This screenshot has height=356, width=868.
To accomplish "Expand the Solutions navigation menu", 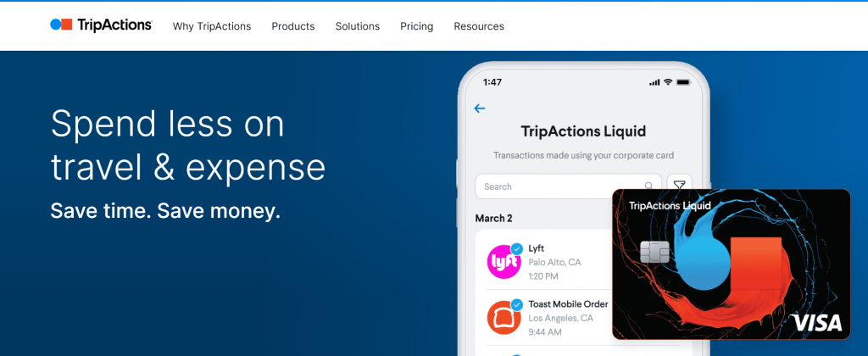I will point(358,26).
